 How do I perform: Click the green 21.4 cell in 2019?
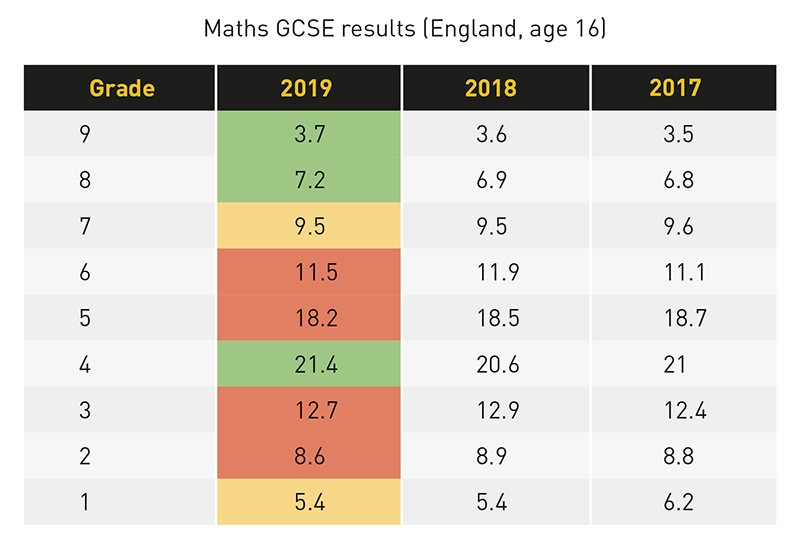coord(309,364)
